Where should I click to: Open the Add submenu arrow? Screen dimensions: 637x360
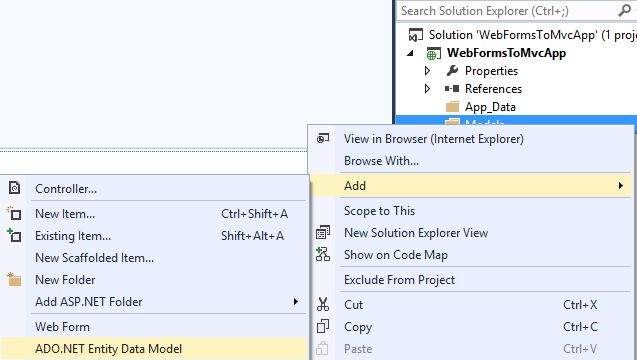pos(621,186)
